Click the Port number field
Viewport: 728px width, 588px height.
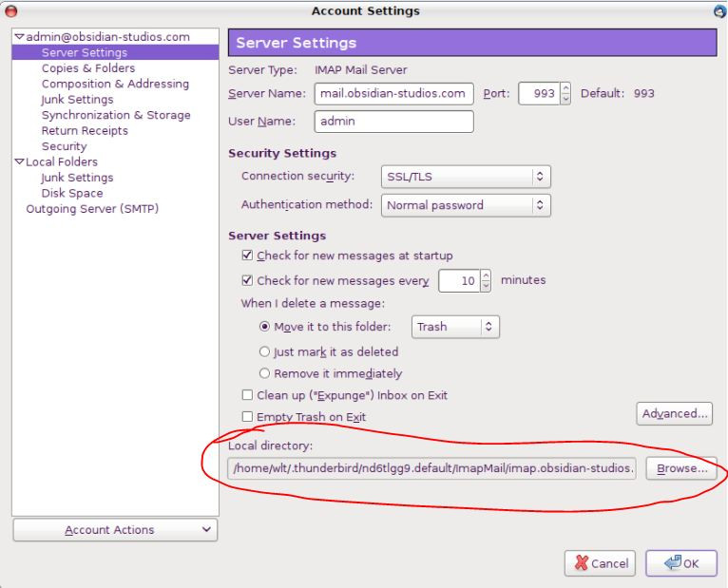click(x=539, y=94)
